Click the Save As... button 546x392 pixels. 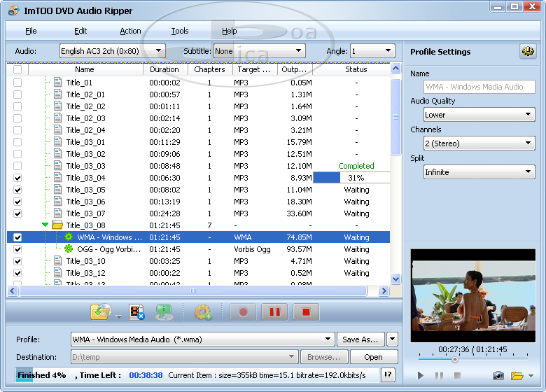tap(360, 339)
